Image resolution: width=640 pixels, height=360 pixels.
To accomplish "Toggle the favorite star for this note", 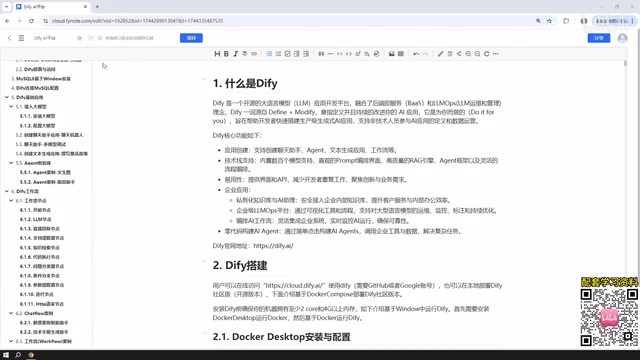I will tap(79, 38).
